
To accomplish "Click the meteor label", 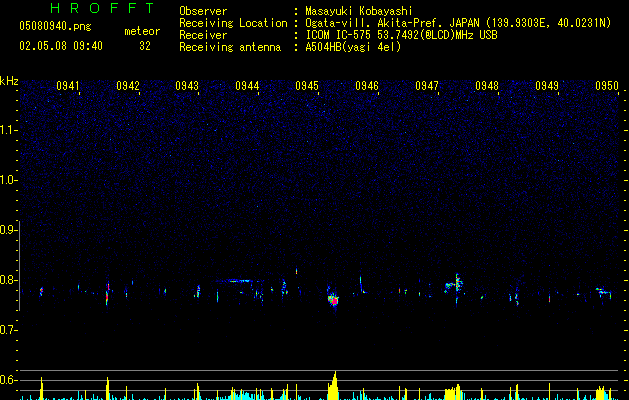I will tap(142, 31).
